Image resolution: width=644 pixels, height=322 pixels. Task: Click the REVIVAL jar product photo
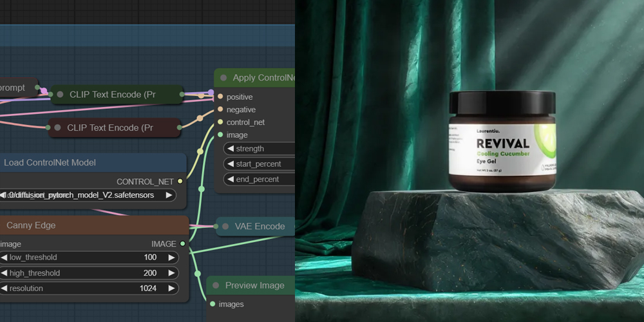[x=502, y=142]
